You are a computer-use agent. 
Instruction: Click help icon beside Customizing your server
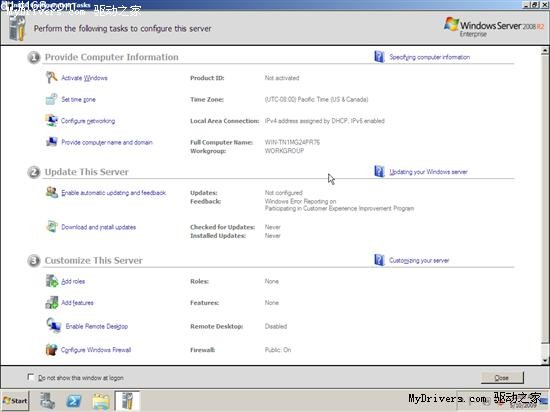coord(379,260)
